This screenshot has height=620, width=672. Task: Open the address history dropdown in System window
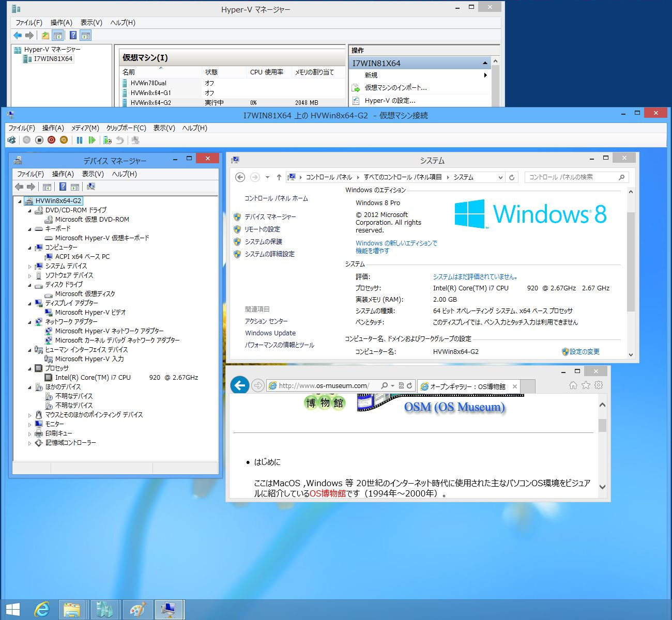pyautogui.click(x=500, y=177)
